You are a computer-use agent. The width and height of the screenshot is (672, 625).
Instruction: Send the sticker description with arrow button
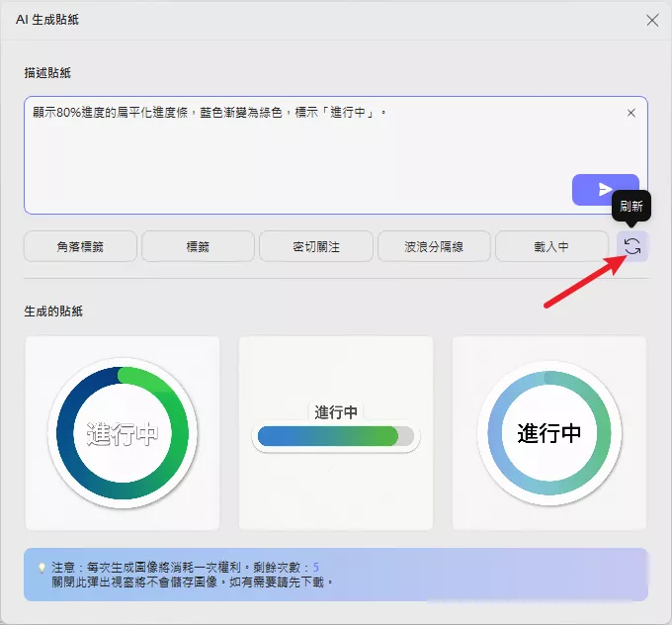point(605,189)
